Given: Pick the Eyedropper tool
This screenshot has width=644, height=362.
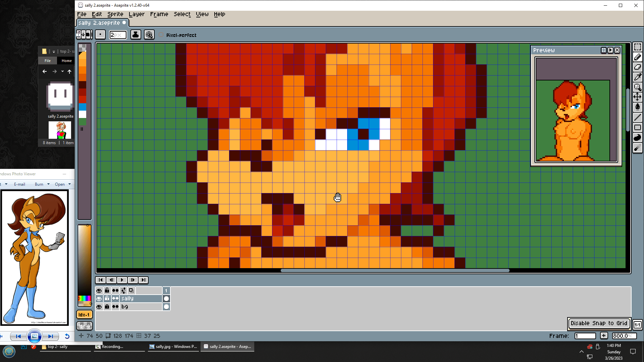Looking at the screenshot, I should point(637,77).
